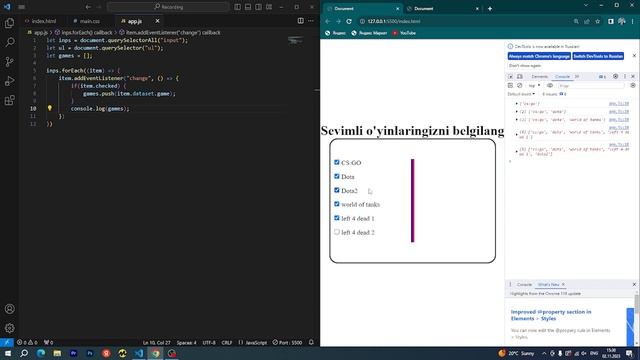Expand the third logged array (3)
The image size is (640, 360).
(517, 120)
